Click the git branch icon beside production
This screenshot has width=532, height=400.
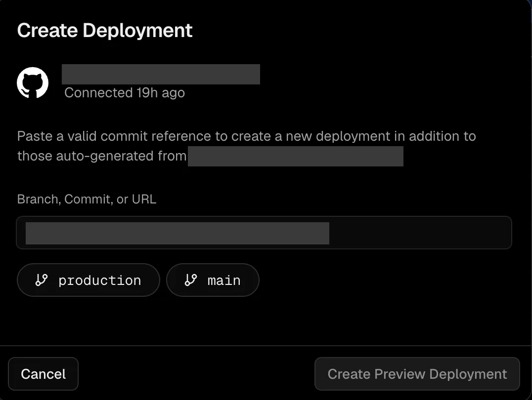pyautogui.click(x=42, y=280)
